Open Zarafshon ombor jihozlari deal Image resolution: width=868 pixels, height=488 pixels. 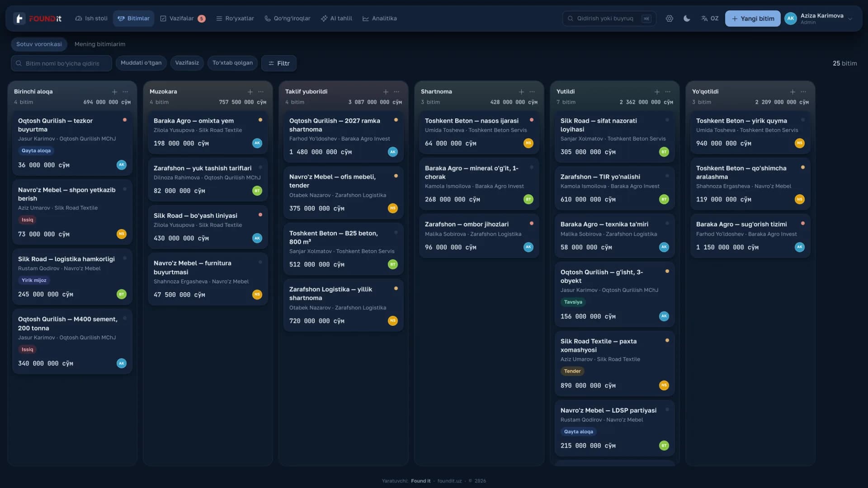(479, 236)
